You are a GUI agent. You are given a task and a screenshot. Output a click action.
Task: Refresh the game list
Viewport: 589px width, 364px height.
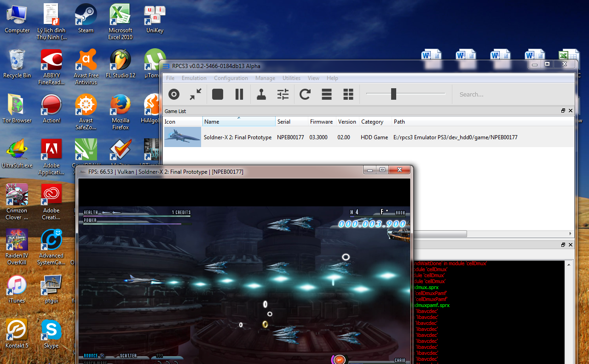click(x=305, y=95)
